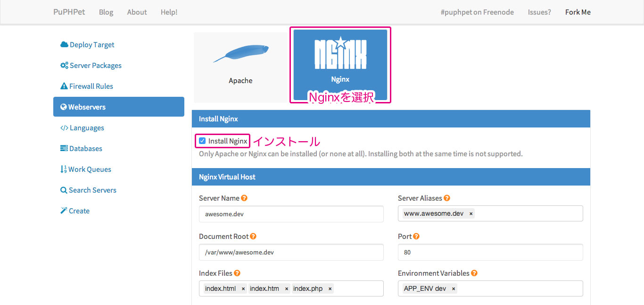Image resolution: width=644 pixels, height=305 pixels.
Task: Open the Webservers section
Action: [x=119, y=107]
